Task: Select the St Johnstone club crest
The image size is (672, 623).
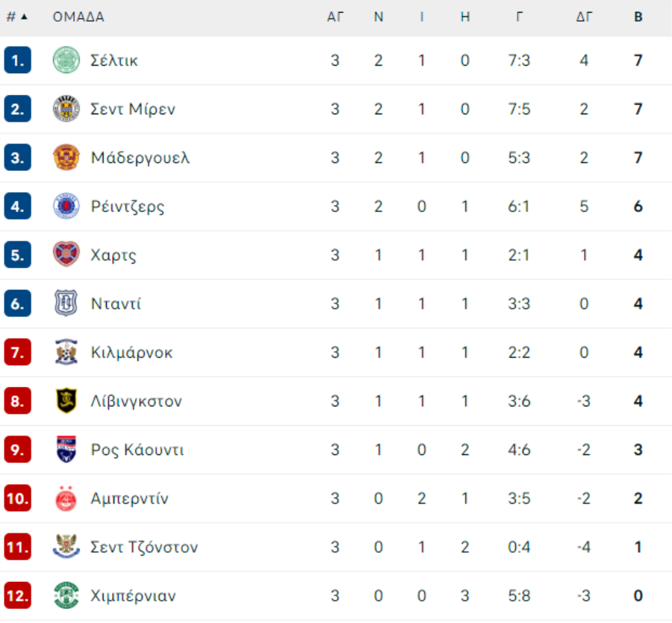Action: [x=66, y=547]
